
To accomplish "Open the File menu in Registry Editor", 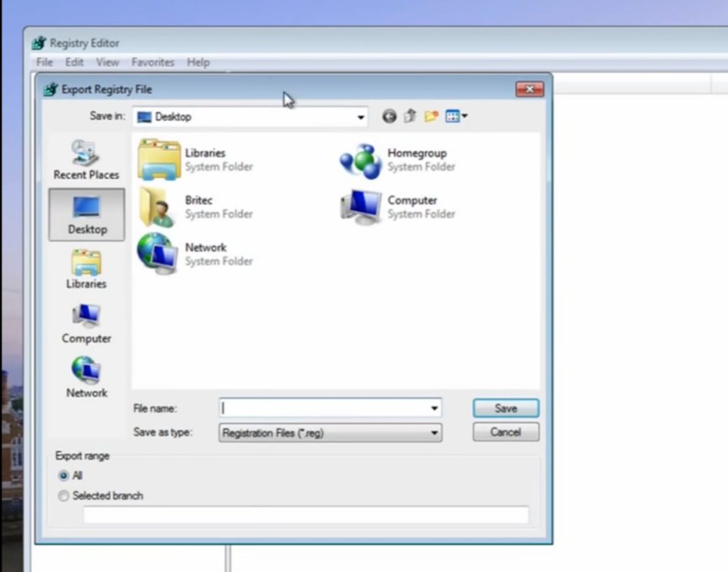I will pos(44,63).
